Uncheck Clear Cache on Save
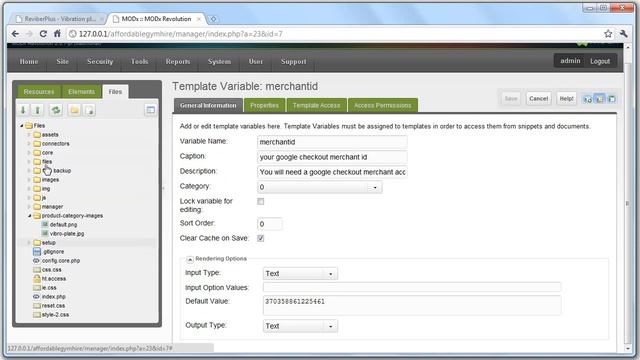Viewport: 640px width, 360px height. click(260, 238)
